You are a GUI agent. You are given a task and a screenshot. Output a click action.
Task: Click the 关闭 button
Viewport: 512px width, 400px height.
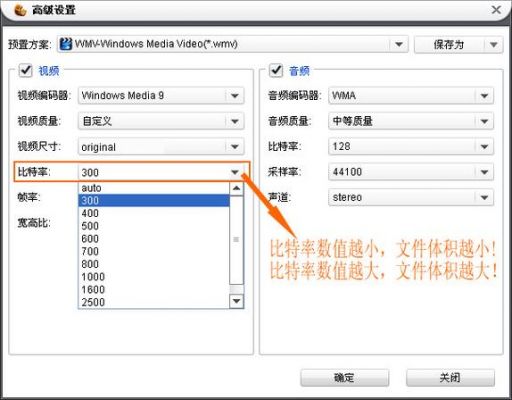pyautogui.click(x=450, y=378)
